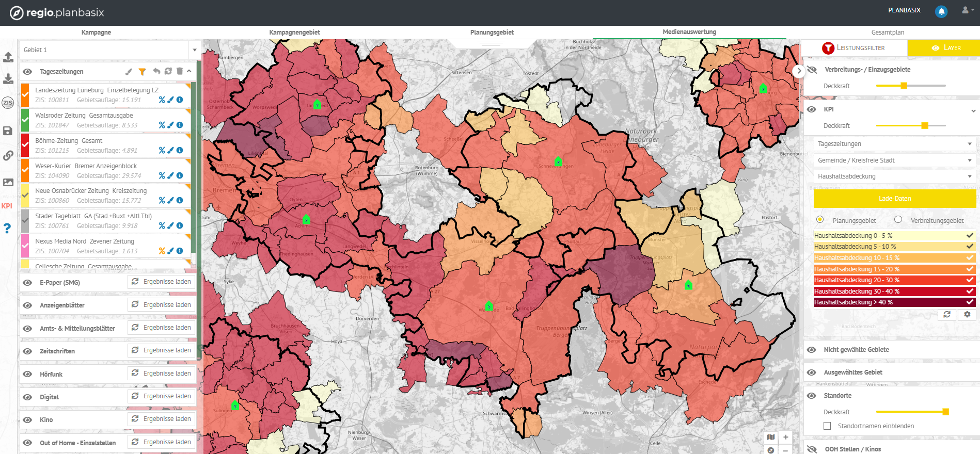Viewport: 980px width, 454px height.
Task: Open KPI legend settings gear
Action: (967, 314)
